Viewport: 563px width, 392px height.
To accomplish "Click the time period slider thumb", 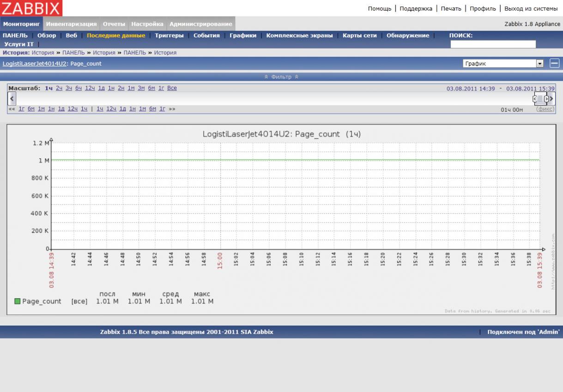I will 540,98.
